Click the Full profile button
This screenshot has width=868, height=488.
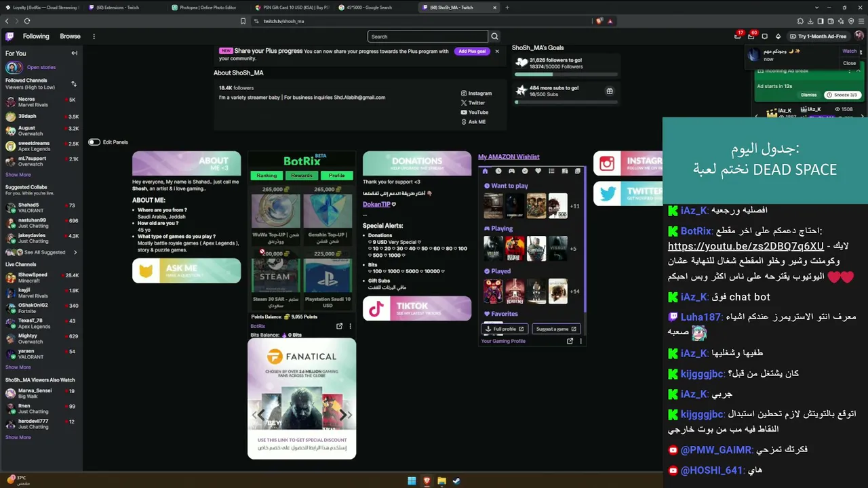pyautogui.click(x=504, y=329)
